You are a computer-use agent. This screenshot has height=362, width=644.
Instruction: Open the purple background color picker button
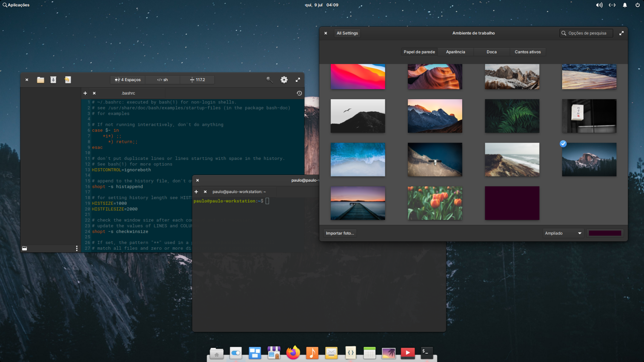[605, 233]
